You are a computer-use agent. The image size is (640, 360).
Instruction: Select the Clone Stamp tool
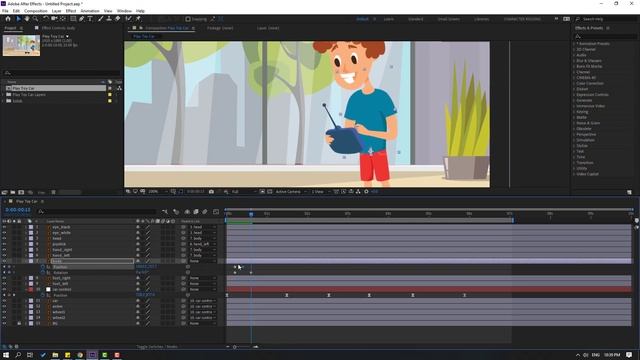point(109,19)
